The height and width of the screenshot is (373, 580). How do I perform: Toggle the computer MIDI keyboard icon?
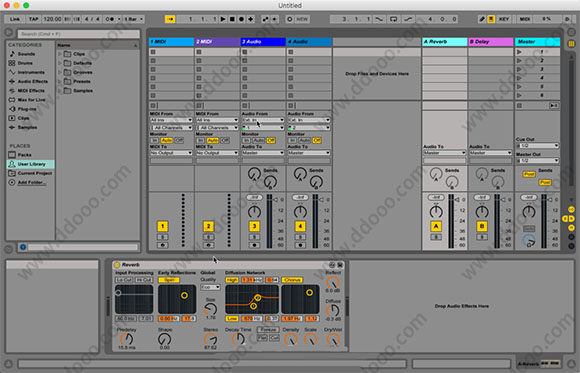491,19
